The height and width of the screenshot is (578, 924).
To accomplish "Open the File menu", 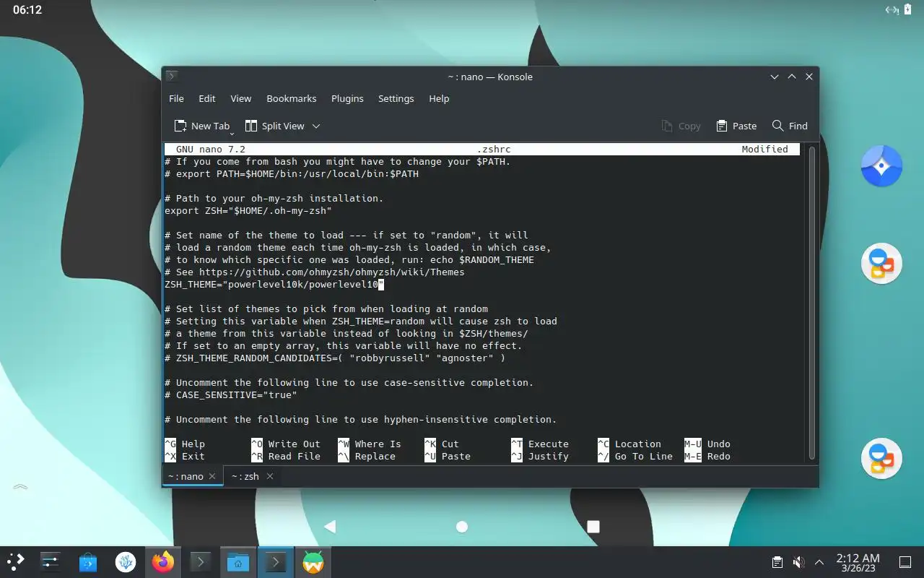I will pyautogui.click(x=176, y=98).
